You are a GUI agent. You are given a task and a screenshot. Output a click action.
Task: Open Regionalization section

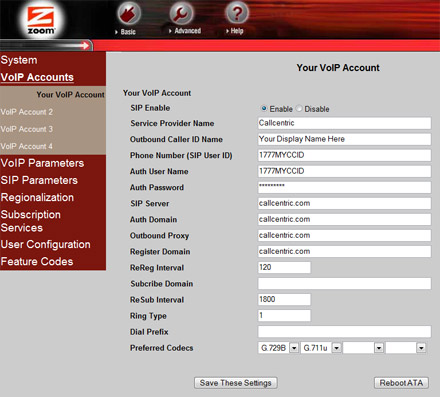37,197
